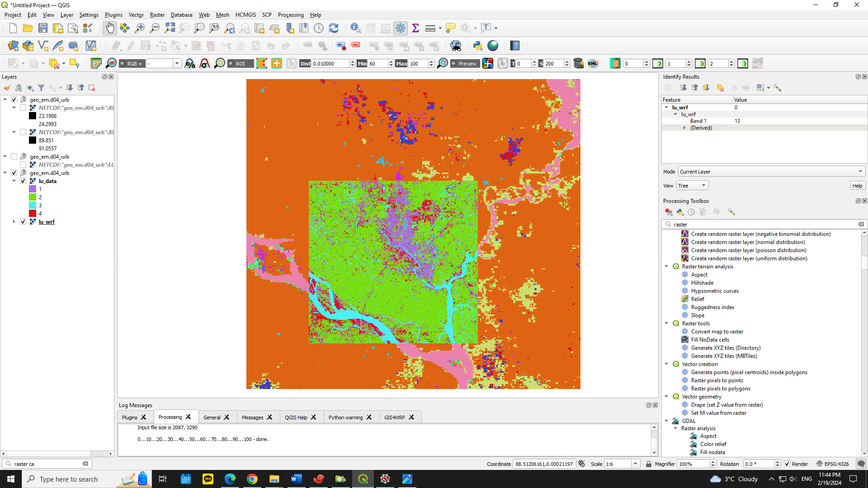The height and width of the screenshot is (488, 868).
Task: Click the purple swatch for class 1
Action: point(33,189)
